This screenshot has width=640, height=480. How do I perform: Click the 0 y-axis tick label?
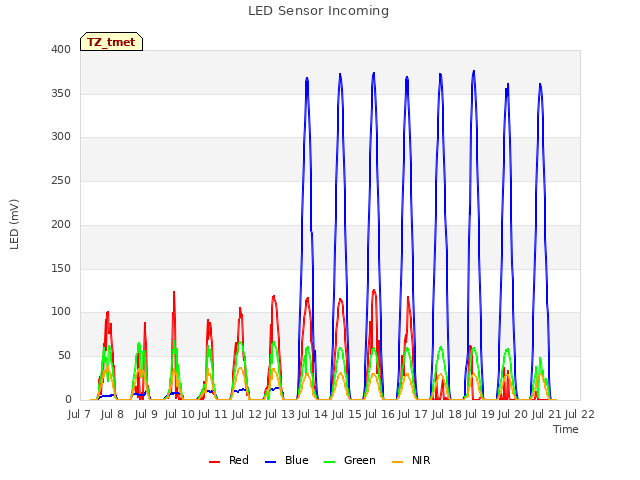tap(68, 400)
